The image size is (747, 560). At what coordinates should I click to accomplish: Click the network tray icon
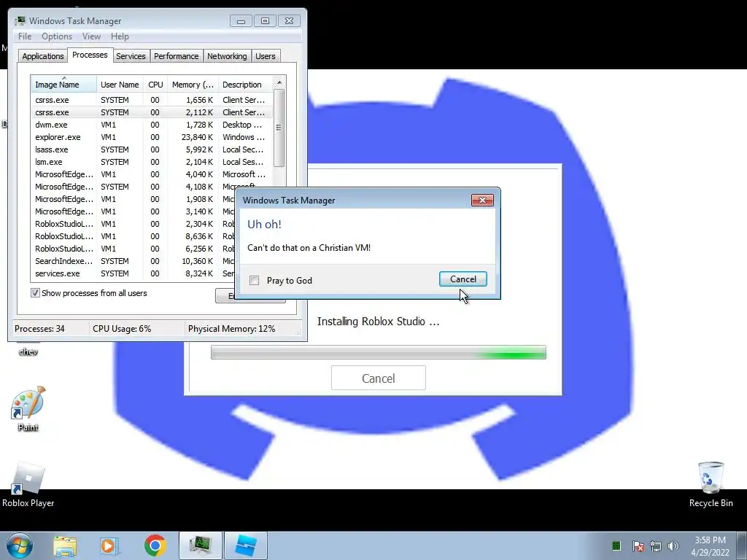click(656, 546)
